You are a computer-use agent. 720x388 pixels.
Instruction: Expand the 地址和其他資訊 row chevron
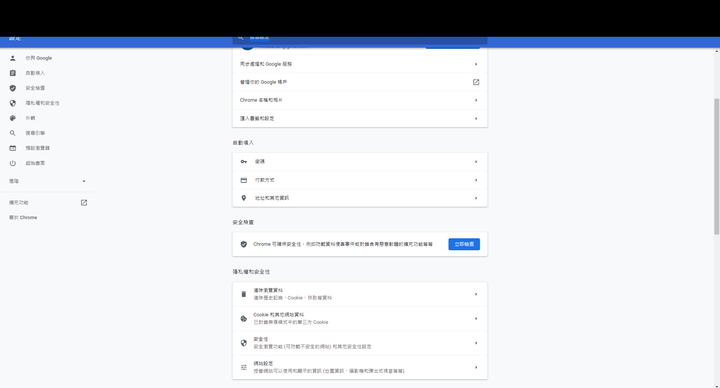click(x=476, y=198)
